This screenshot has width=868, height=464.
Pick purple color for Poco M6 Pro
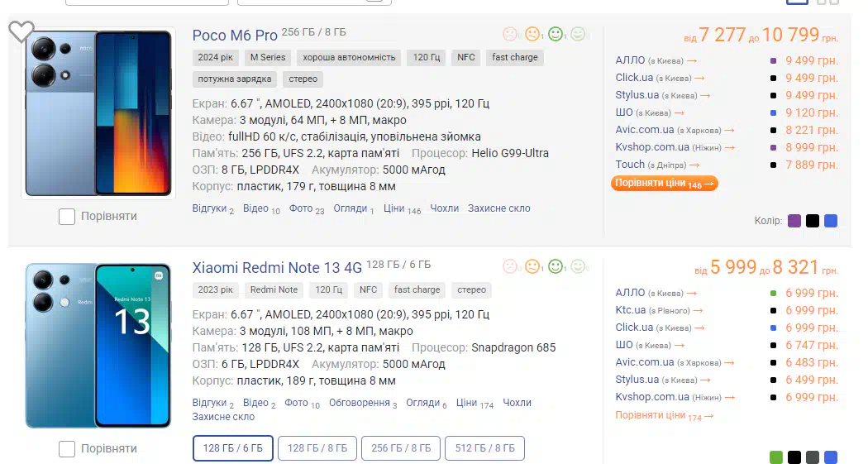(x=794, y=221)
